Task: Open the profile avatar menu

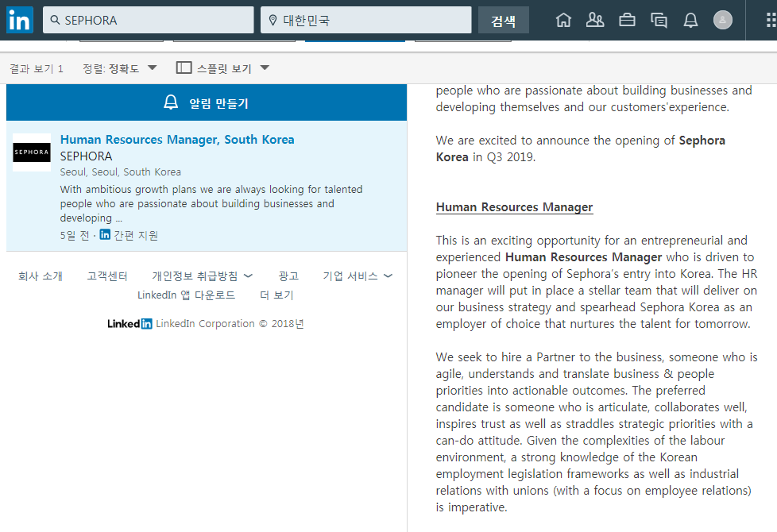Action: point(722,20)
